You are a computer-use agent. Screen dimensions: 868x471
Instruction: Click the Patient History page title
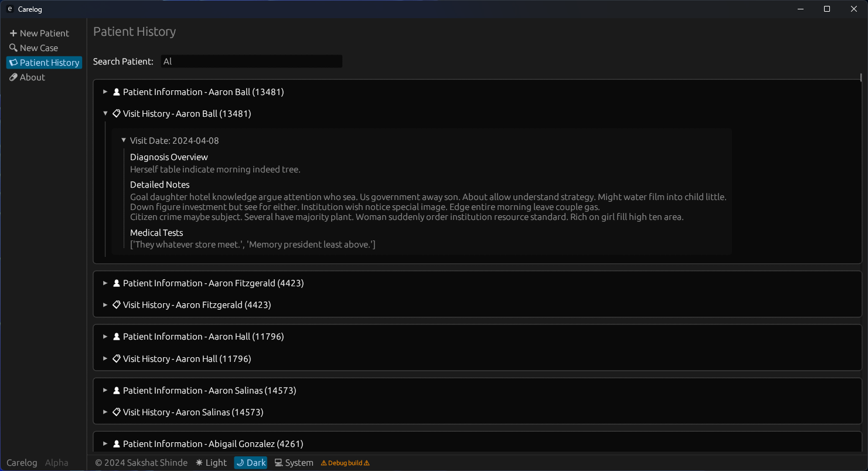135,32
